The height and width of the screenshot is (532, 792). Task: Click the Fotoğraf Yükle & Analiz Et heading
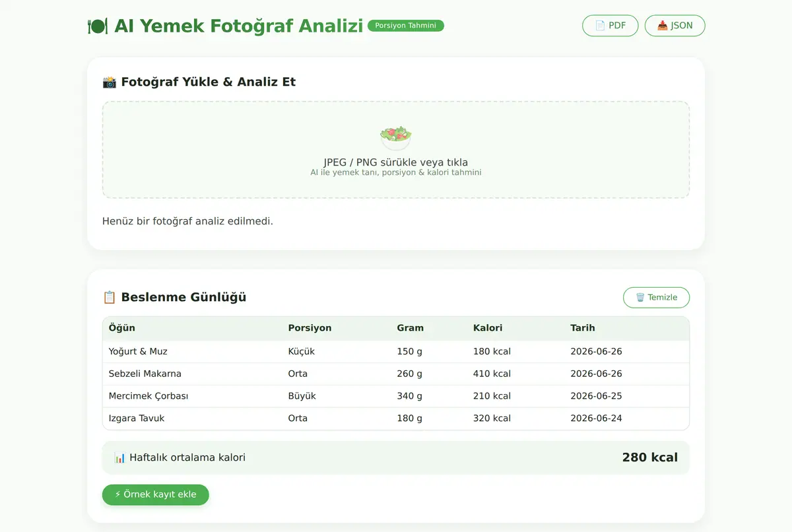point(209,82)
